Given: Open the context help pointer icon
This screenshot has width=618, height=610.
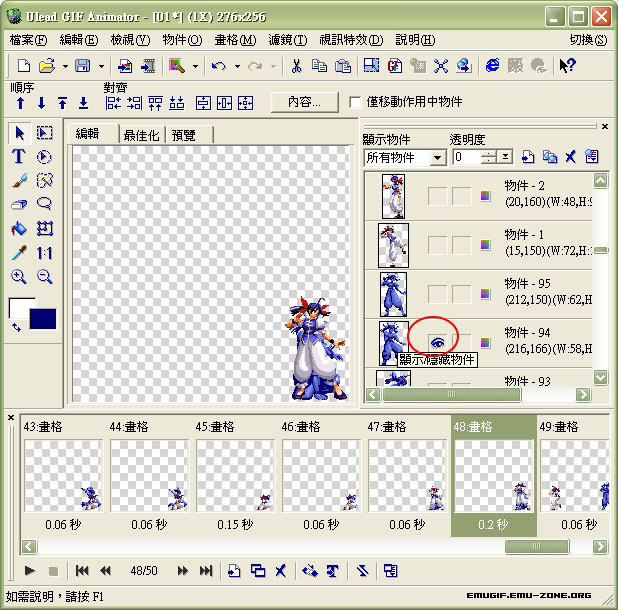Looking at the screenshot, I should pyautogui.click(x=568, y=65).
